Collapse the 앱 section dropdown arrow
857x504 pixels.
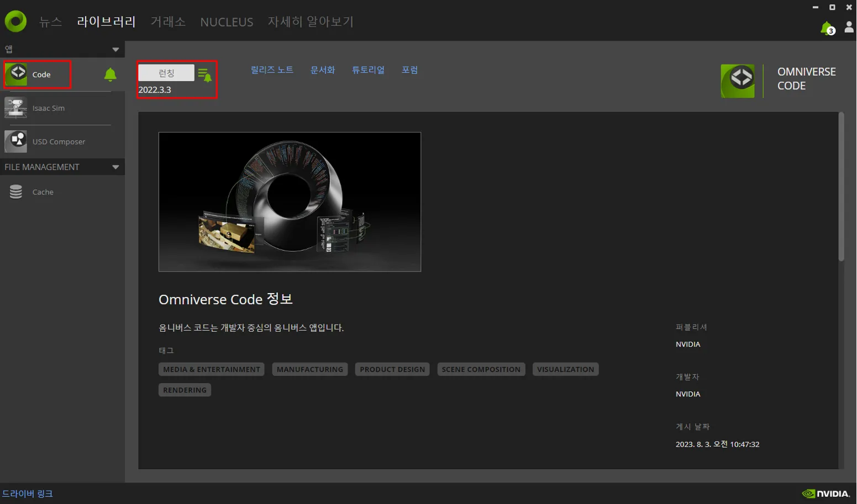[115, 50]
